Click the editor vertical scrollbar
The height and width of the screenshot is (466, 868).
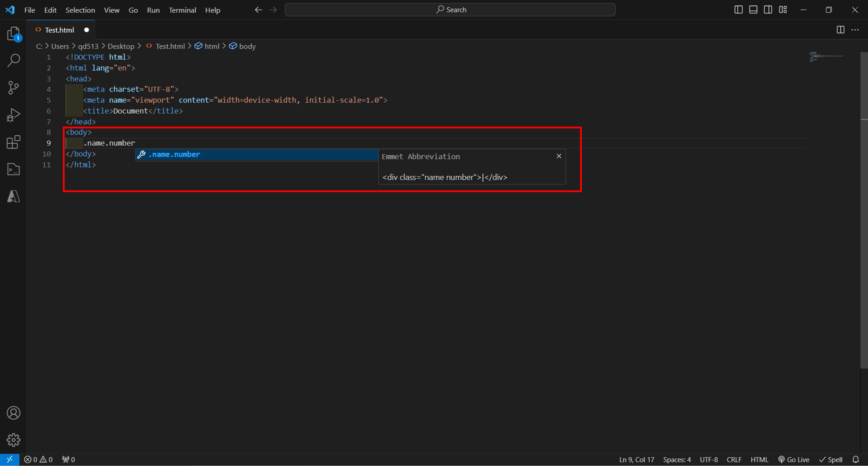pyautogui.click(x=864, y=210)
